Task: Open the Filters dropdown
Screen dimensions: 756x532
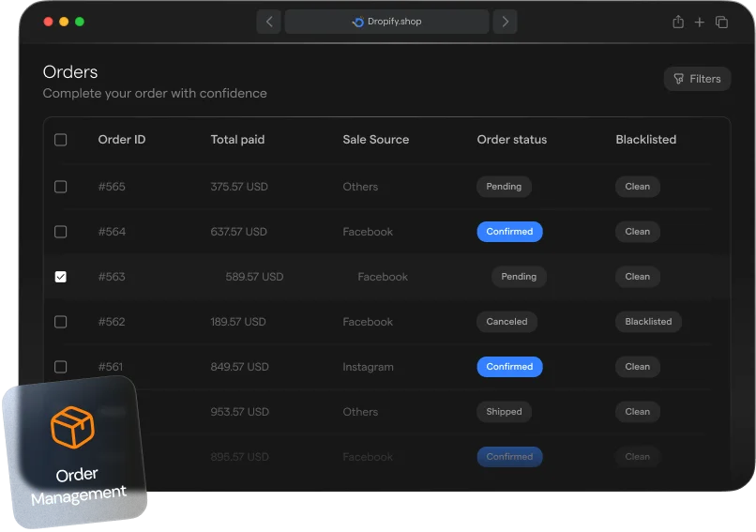Action: pyautogui.click(x=697, y=79)
